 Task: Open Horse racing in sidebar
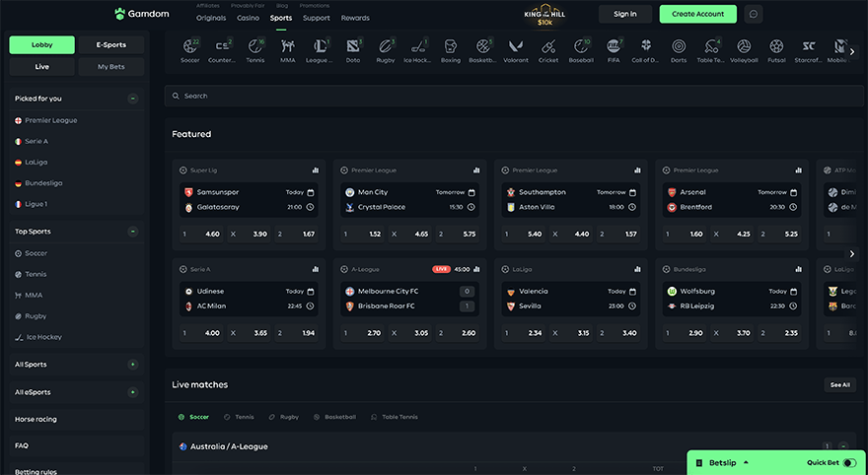click(77, 419)
